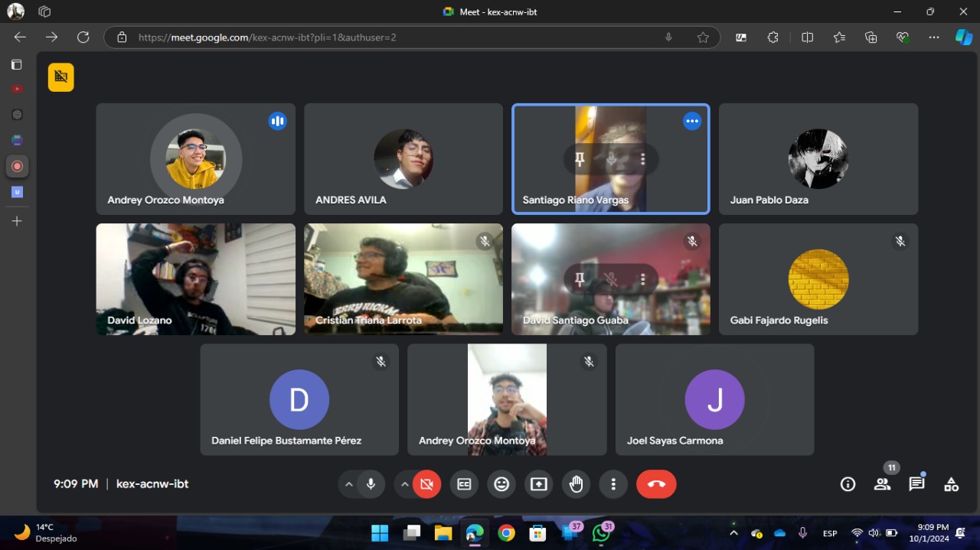Open the Workspaces icon in the title bar

coord(44,11)
